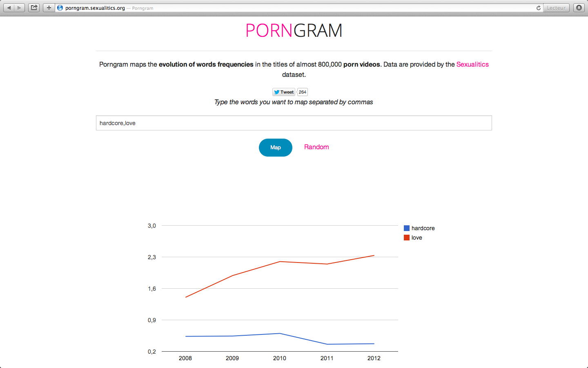Click the 2012 label on the x-axis
This screenshot has height=368, width=588.
tap(374, 358)
